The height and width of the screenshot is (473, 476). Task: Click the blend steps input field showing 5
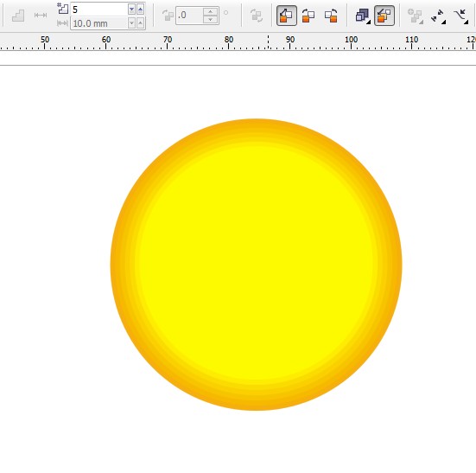(99, 10)
